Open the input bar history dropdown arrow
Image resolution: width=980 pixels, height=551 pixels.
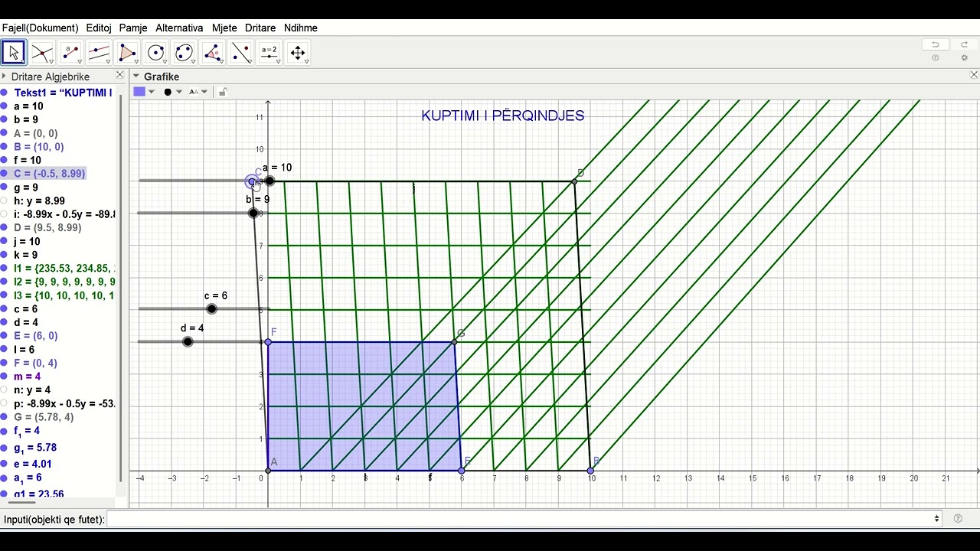[x=937, y=519]
